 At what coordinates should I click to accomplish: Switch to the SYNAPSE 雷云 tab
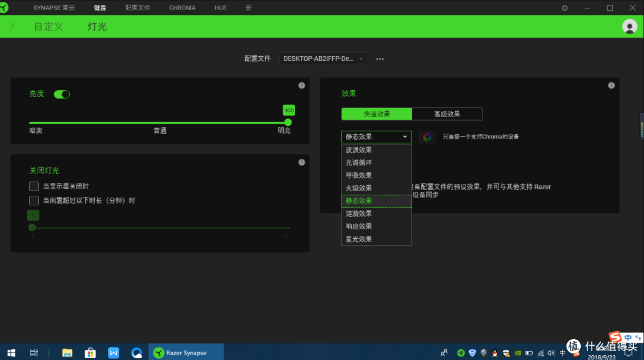point(54,8)
